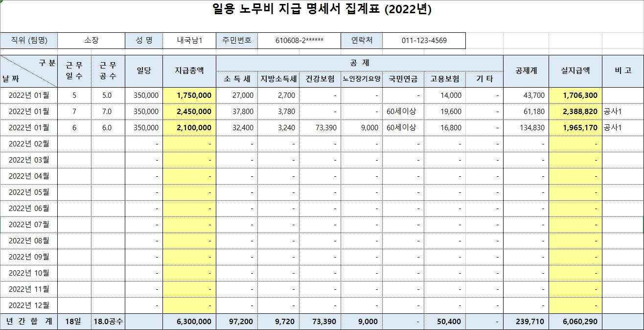Select the net pay cell 1,965,170
The height and width of the screenshot is (330, 644).
(x=575, y=128)
